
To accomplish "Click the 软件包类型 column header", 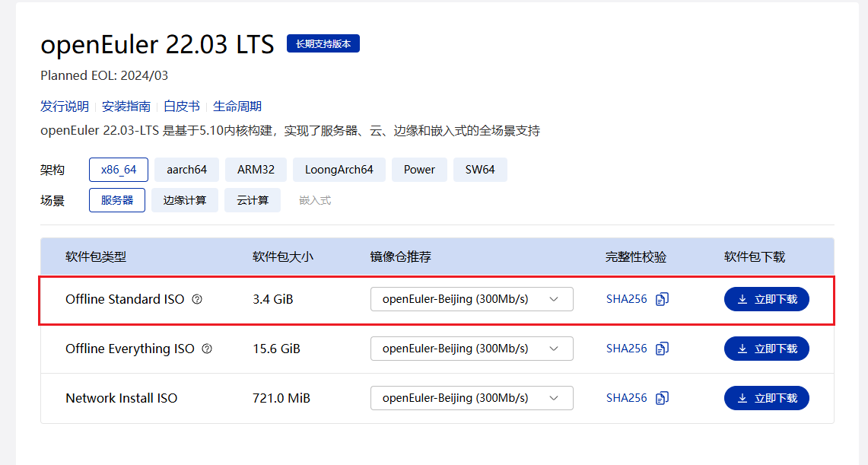I will click(x=96, y=257).
